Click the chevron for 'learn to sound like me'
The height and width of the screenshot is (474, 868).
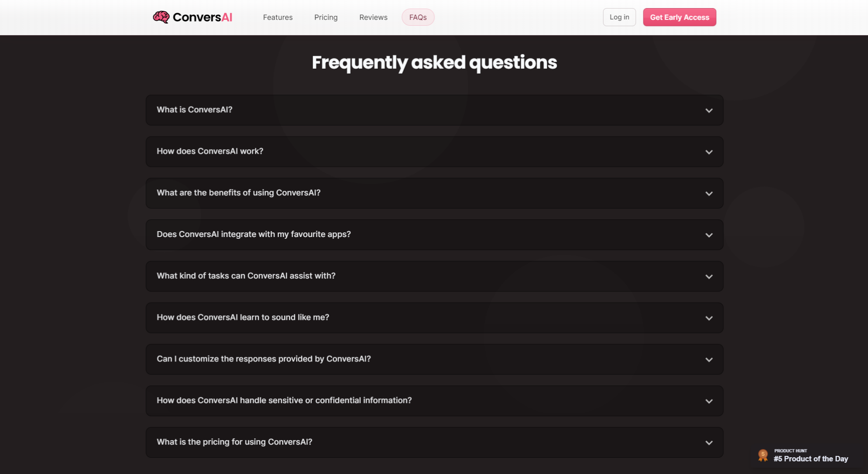[709, 318]
